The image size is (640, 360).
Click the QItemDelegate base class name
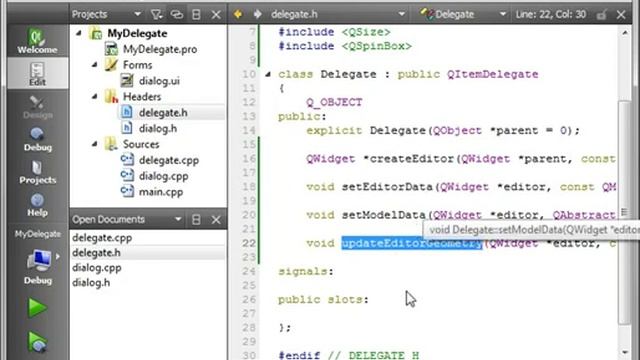(x=493, y=74)
